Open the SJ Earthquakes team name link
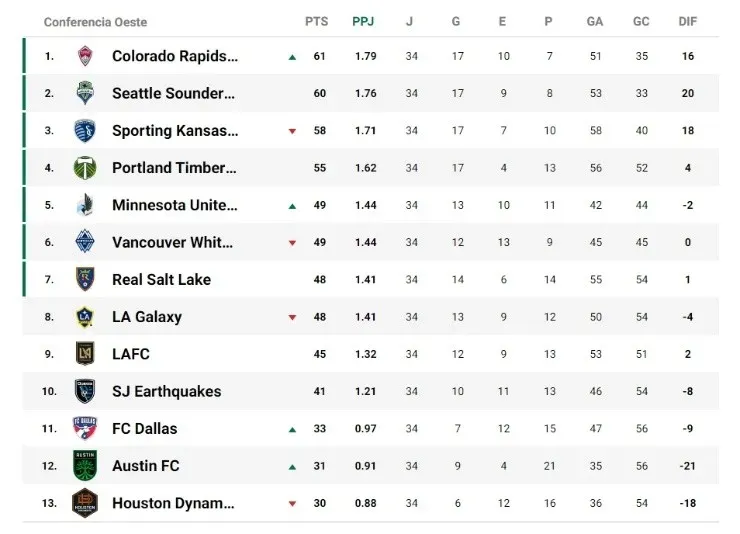Screen dimensions: 740x534 pos(166,391)
